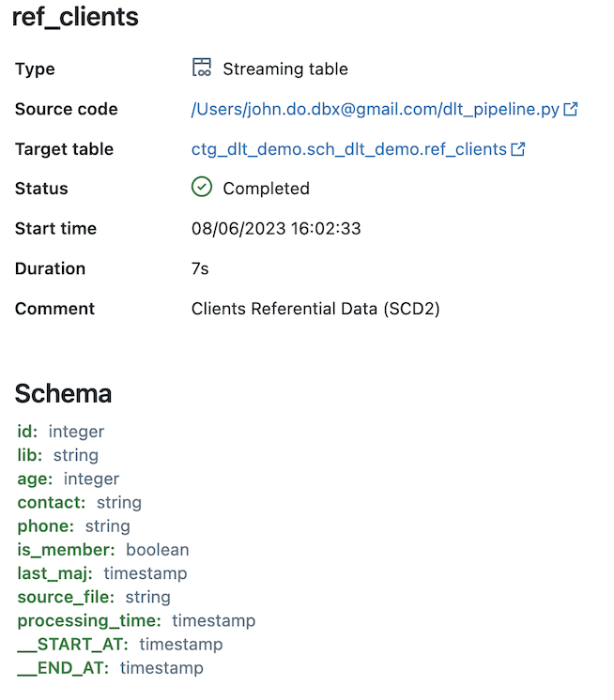Select the Start time value 08/06/2023 16:02:33

point(276,228)
